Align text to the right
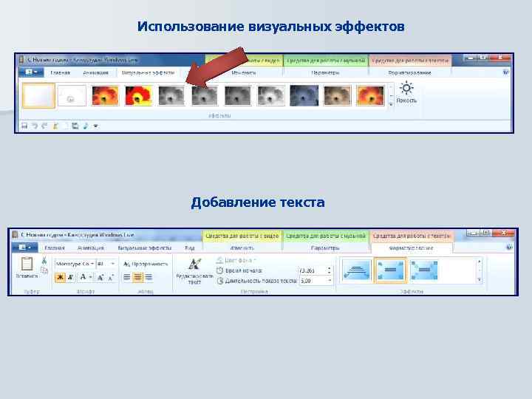532x399 pixels. point(149,277)
